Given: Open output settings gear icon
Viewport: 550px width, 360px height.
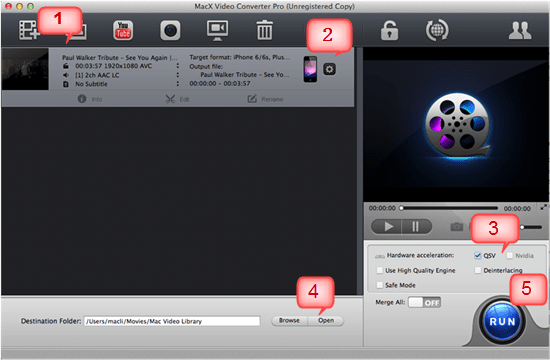Looking at the screenshot, I should pos(329,69).
